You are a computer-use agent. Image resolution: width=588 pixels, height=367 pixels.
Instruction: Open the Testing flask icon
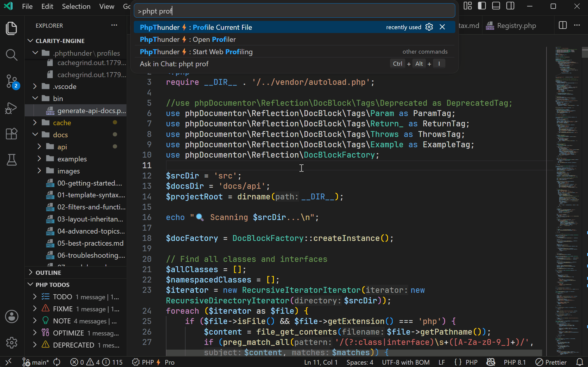tap(11, 160)
